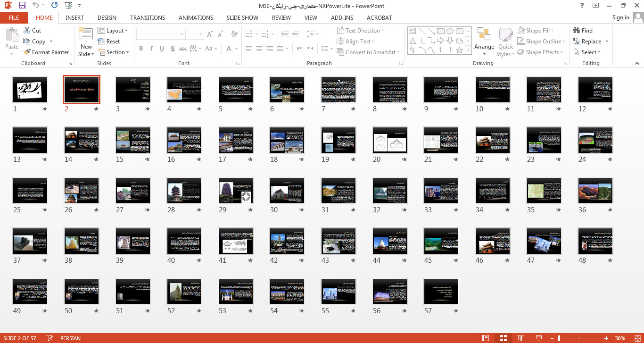Click the Redo/Repeat icon
644x343 pixels.
pyautogui.click(x=54, y=6)
